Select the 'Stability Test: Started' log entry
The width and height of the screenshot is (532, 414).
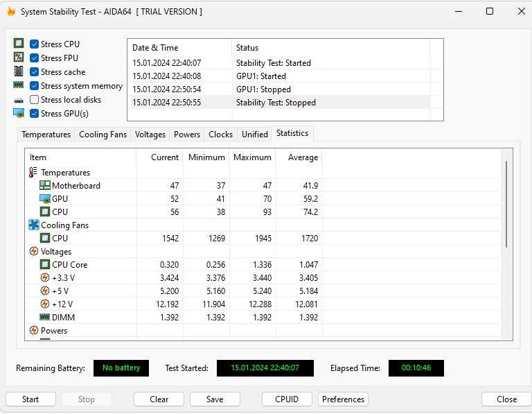[279, 63]
